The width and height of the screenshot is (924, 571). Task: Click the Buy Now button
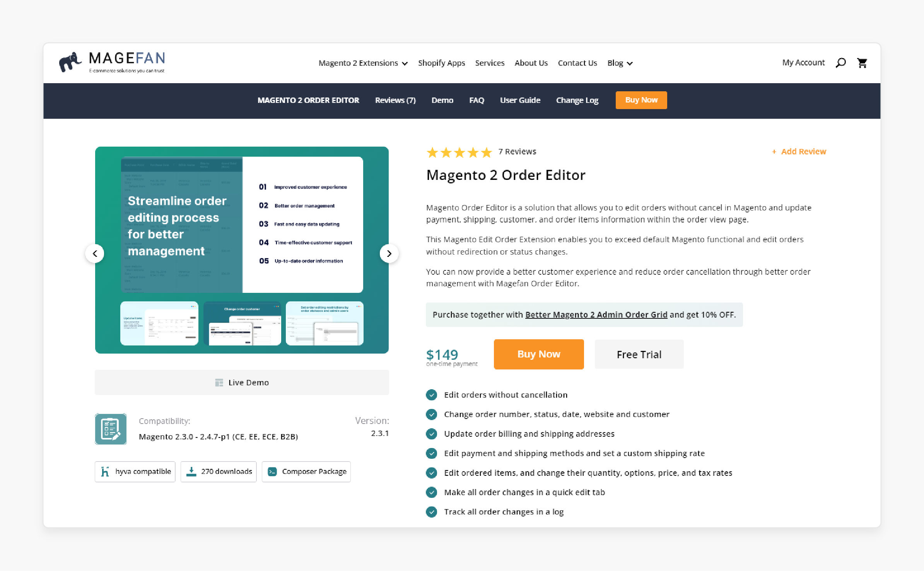coord(539,354)
